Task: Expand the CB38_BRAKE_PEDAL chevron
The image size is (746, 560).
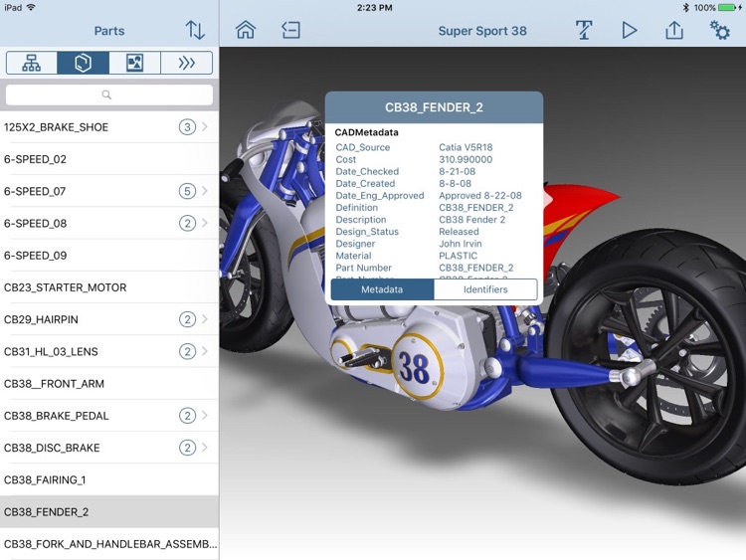Action: (x=205, y=416)
